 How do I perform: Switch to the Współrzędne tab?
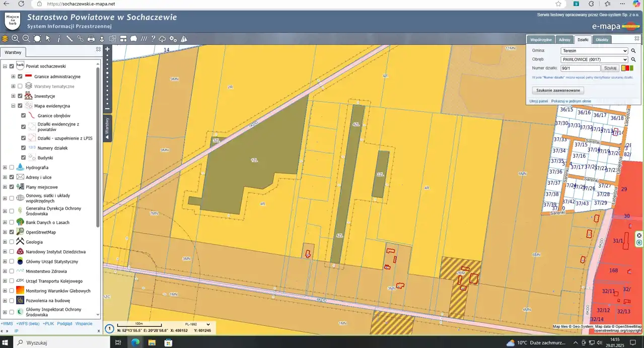pyautogui.click(x=541, y=40)
